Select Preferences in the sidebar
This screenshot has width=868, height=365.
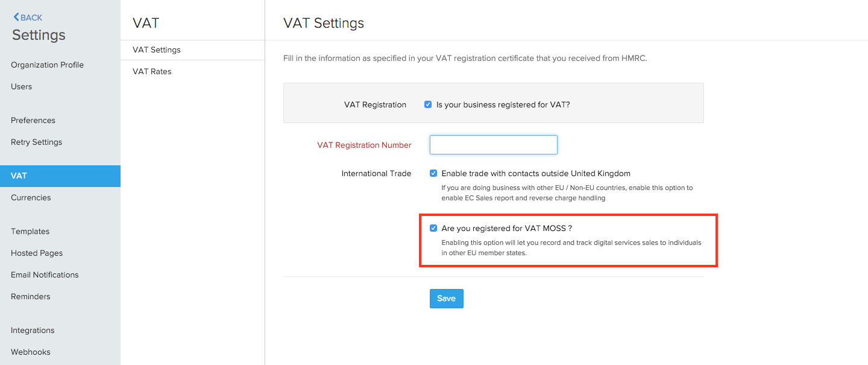coord(33,120)
